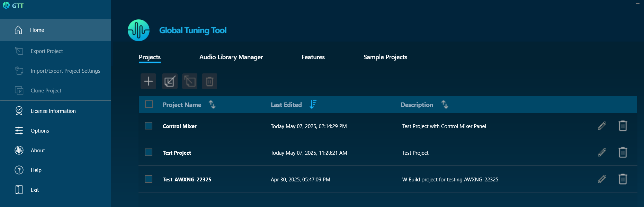The width and height of the screenshot is (644, 207).
Task: Minimize the GTT window
Action: point(637,3)
